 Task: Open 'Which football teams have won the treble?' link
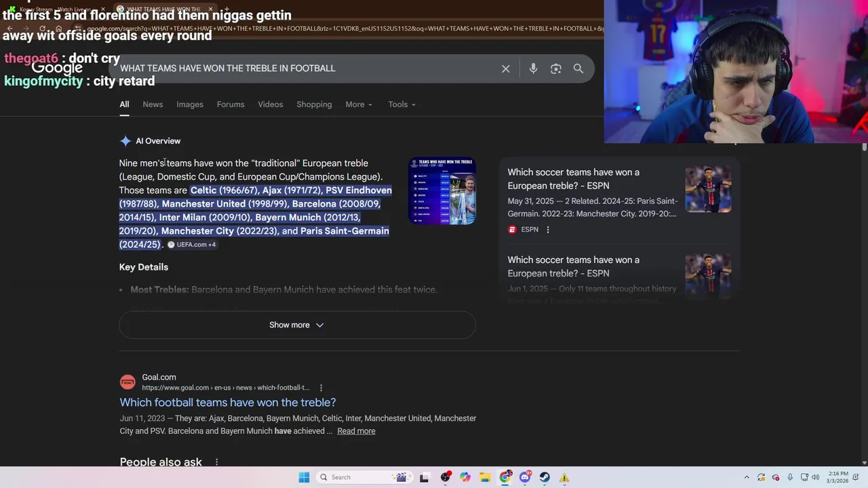click(228, 403)
